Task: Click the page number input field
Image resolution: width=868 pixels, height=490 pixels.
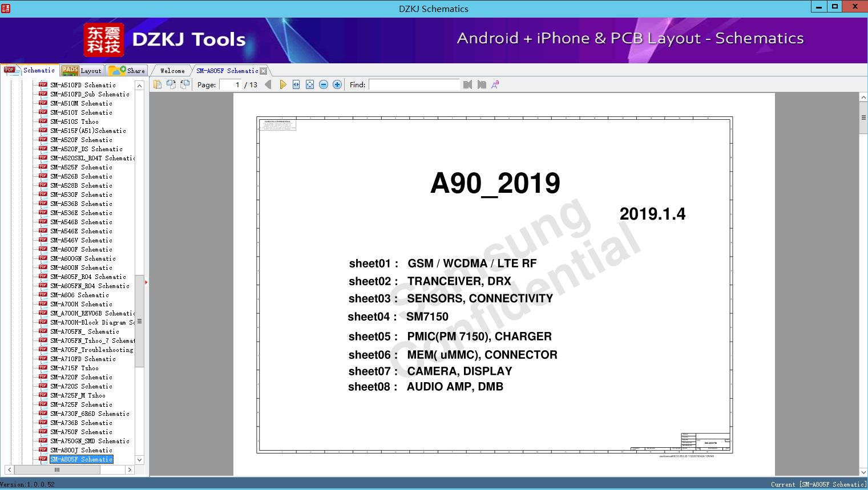Action: tap(231, 84)
